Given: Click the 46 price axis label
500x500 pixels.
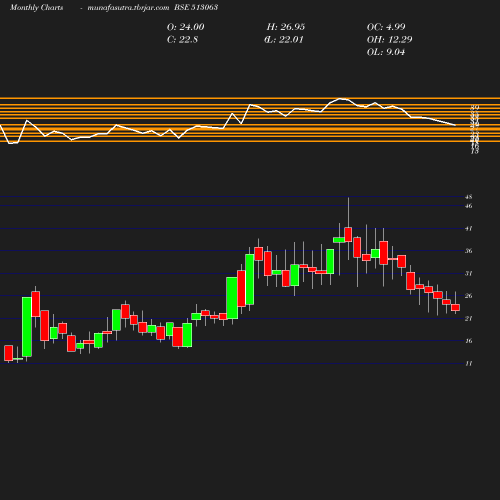Looking at the screenshot, I should tap(469, 206).
